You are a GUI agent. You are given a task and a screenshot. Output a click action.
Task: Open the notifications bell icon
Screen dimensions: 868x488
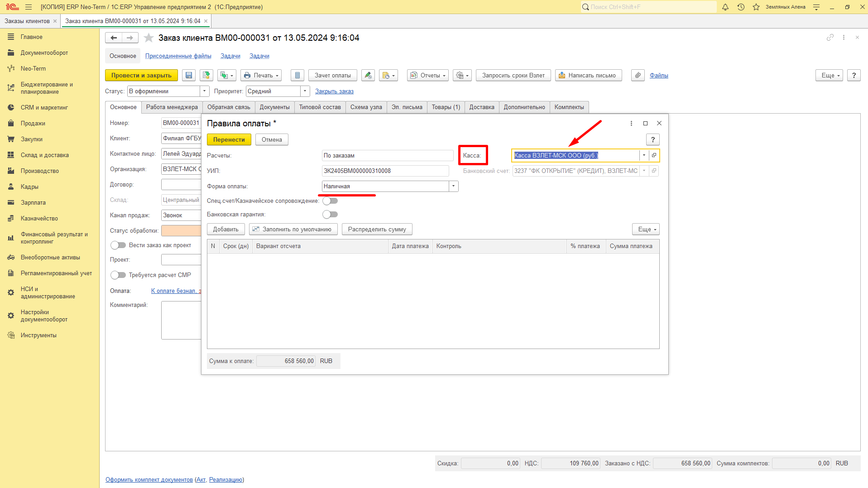(x=725, y=7)
